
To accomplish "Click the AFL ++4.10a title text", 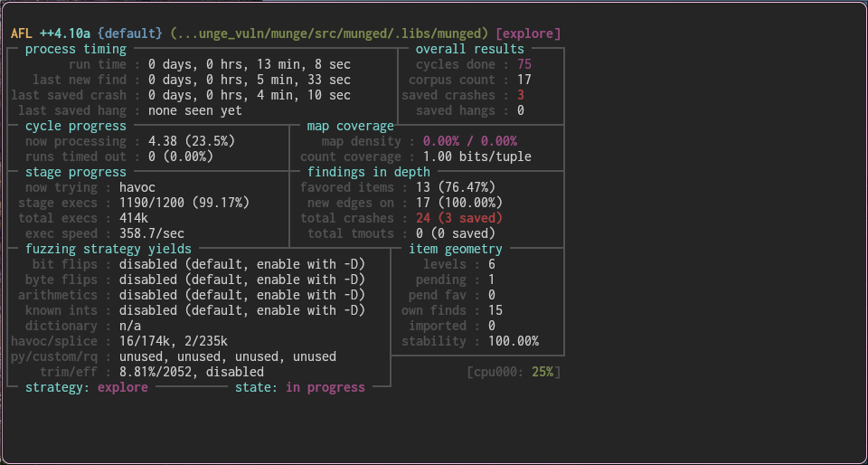I will [52, 33].
